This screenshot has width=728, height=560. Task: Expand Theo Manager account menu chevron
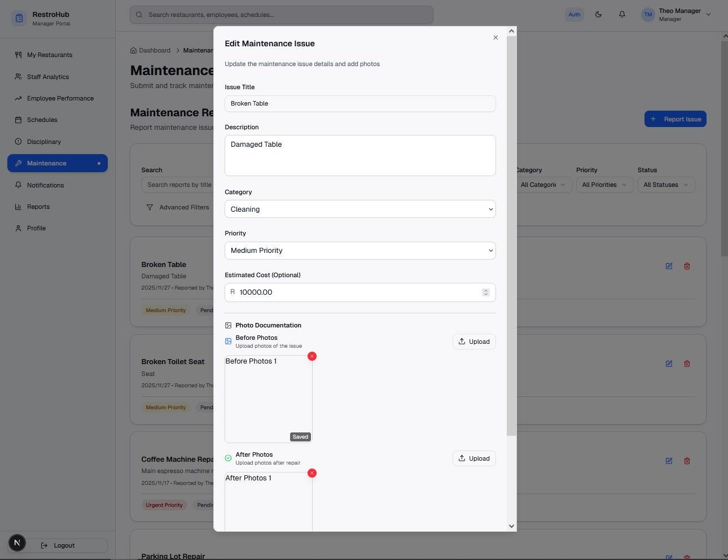point(708,15)
